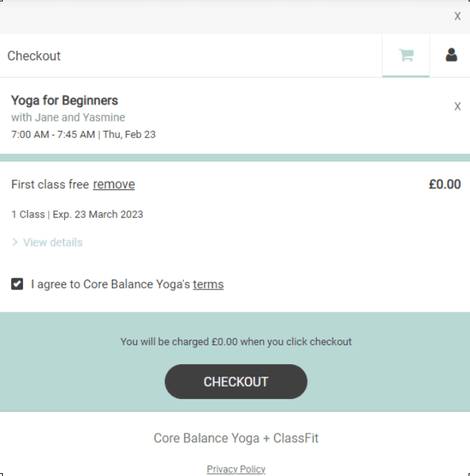Viewport: 470px width, 476px height.
Task: Click the remove link beside First class free
Action: coord(114,185)
